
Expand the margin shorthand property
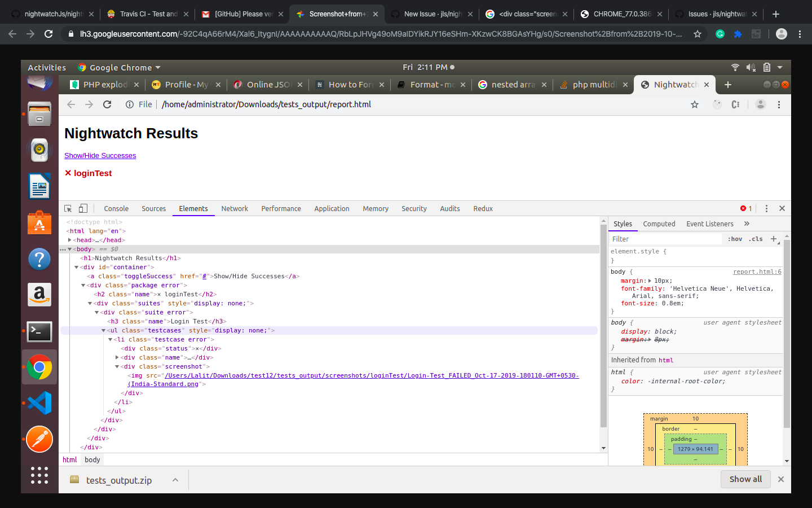tap(650, 281)
